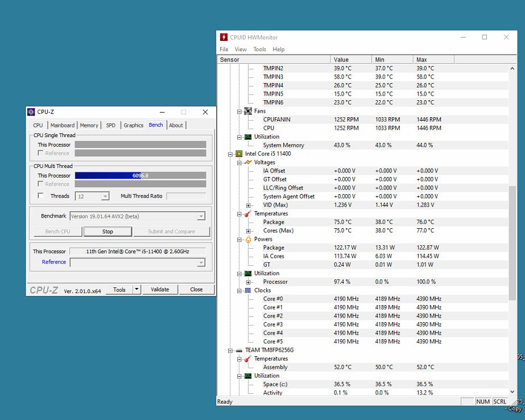Collapse the Powers node
Screen dimensions: 525x420
coord(239,240)
